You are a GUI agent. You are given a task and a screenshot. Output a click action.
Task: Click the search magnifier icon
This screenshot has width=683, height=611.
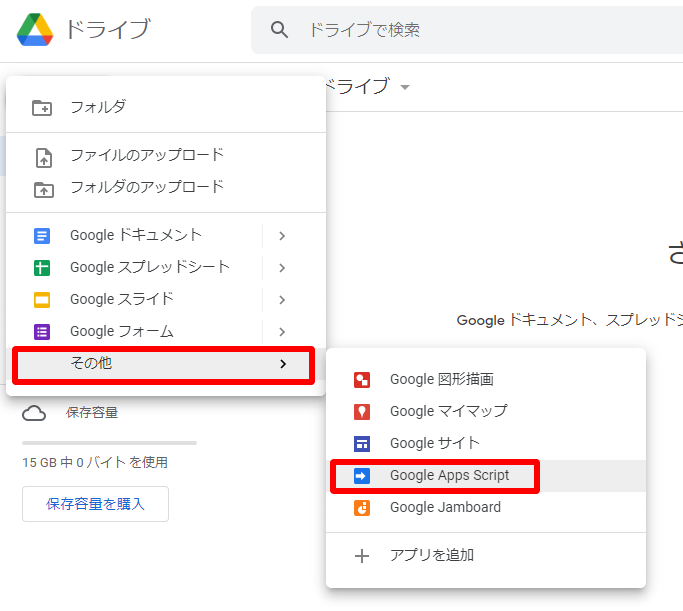[280, 30]
